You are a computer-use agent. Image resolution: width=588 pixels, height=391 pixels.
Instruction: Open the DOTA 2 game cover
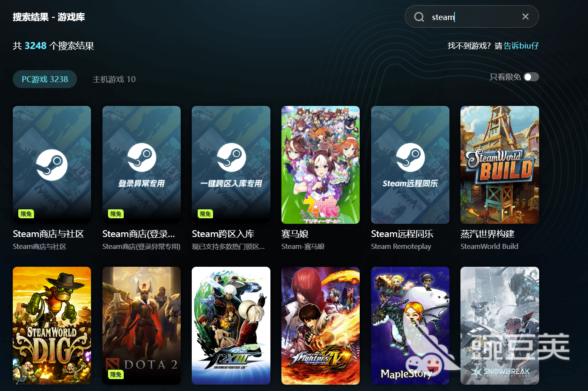tap(142, 325)
